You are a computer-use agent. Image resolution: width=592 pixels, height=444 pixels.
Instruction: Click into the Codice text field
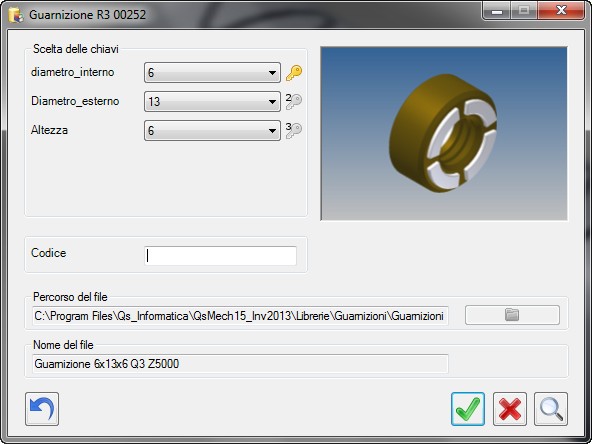coord(220,256)
